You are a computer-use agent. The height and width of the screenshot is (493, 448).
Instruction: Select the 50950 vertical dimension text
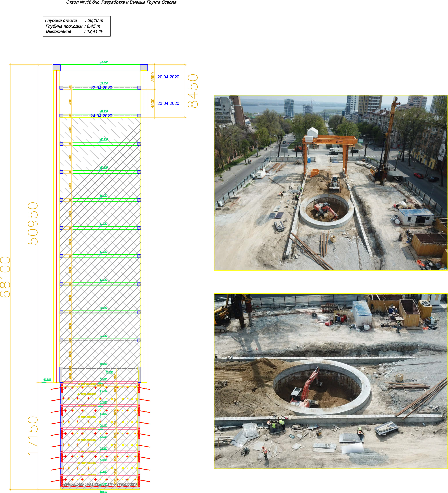coord(33,223)
